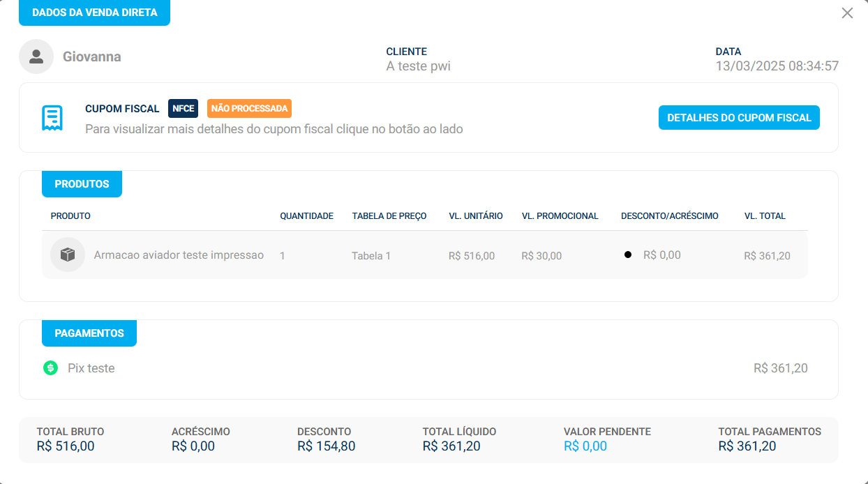Click the Total Pagamentos value R$ 361,20

pyautogui.click(x=747, y=446)
